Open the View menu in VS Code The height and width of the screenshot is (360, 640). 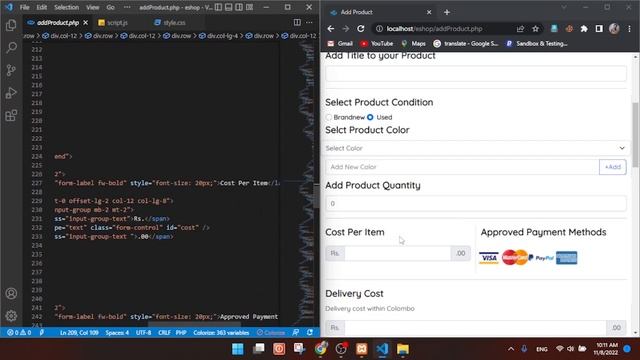[x=93, y=7]
